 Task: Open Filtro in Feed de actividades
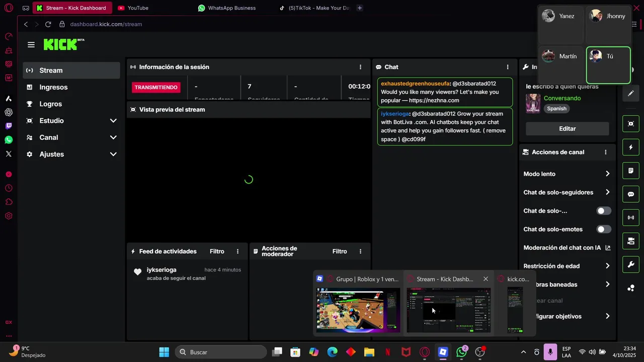tap(217, 251)
